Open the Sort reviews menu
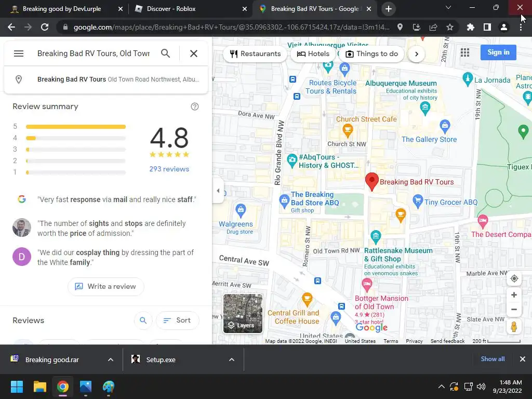This screenshot has height=399, width=532. point(177,320)
